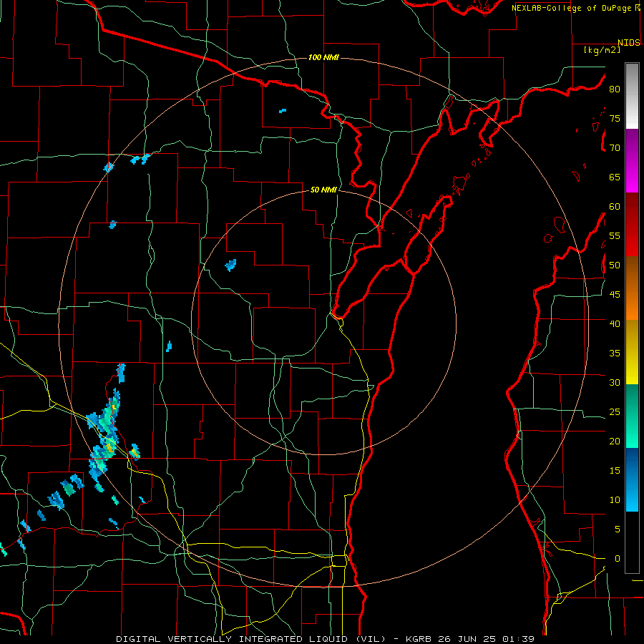644x644 pixels.
Task: Click the 65 value on the color scale
Action: click(615, 177)
